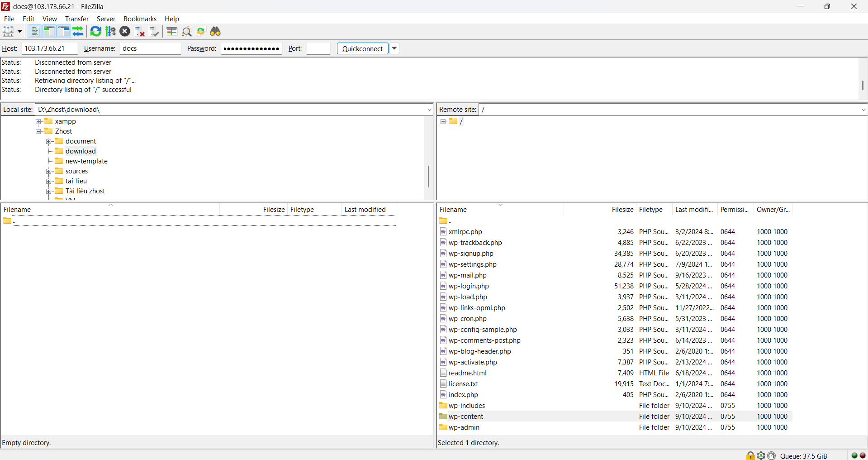Image resolution: width=868 pixels, height=460 pixels.
Task: Toggle message log display
Action: click(x=34, y=31)
